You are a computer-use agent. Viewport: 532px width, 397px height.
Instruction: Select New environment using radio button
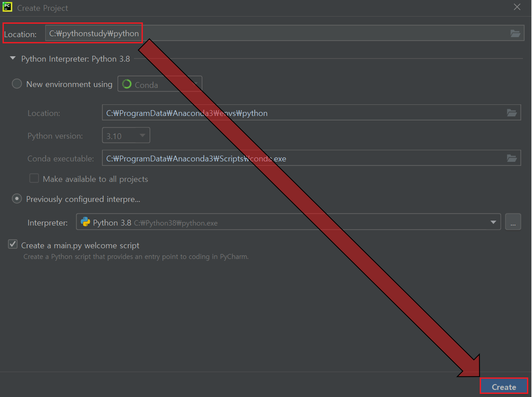tap(17, 84)
